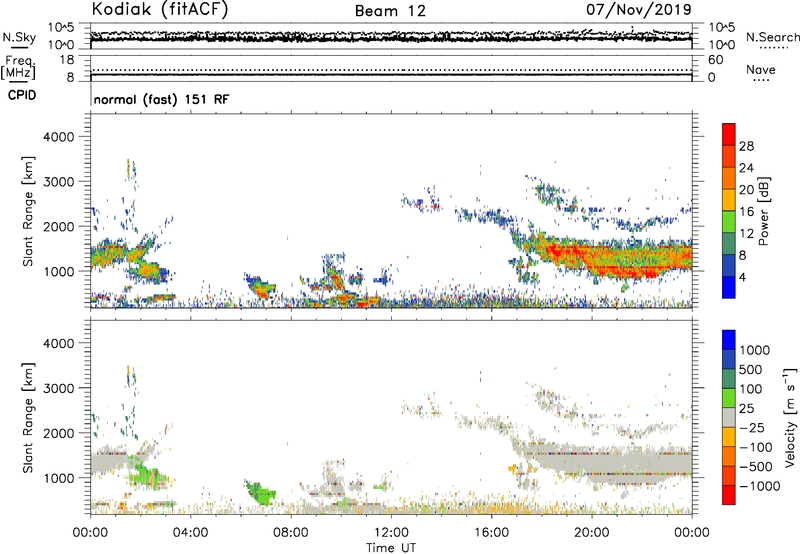Viewport: 800px width, 554px height.
Task: Click the Velocity [m s-1] colorbar label
Action: click(790, 417)
